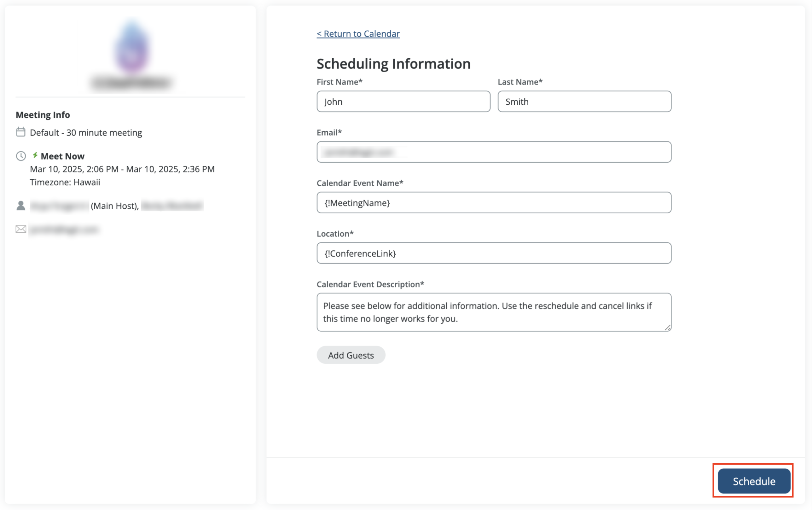Click the clock icon next to Meet Now

point(21,156)
